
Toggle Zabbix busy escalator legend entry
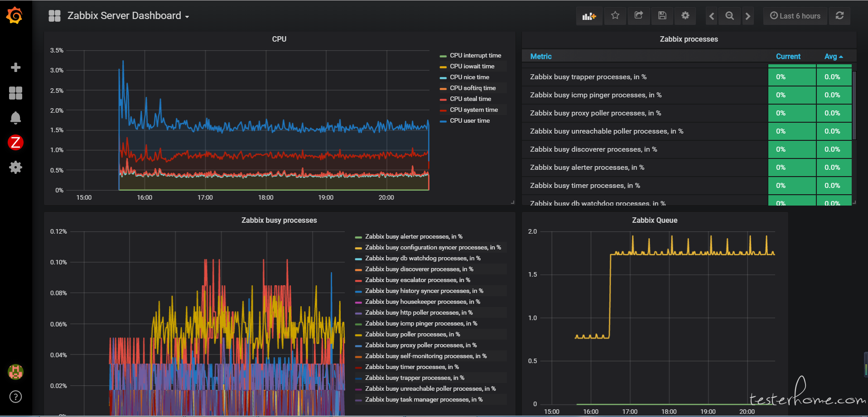[418, 280]
